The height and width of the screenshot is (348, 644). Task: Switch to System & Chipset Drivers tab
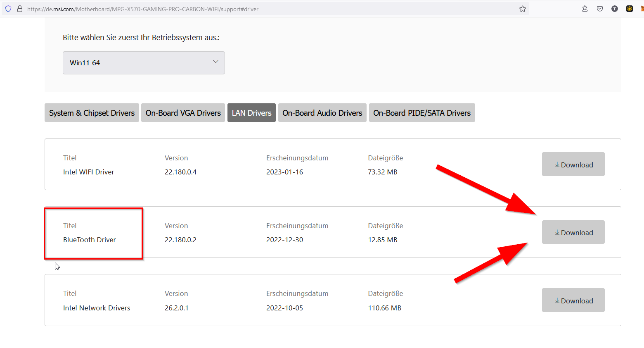click(x=92, y=113)
